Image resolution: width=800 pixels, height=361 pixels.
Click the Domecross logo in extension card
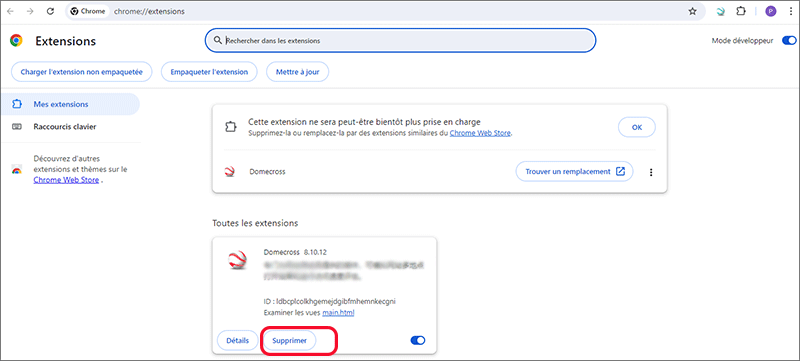point(237,260)
